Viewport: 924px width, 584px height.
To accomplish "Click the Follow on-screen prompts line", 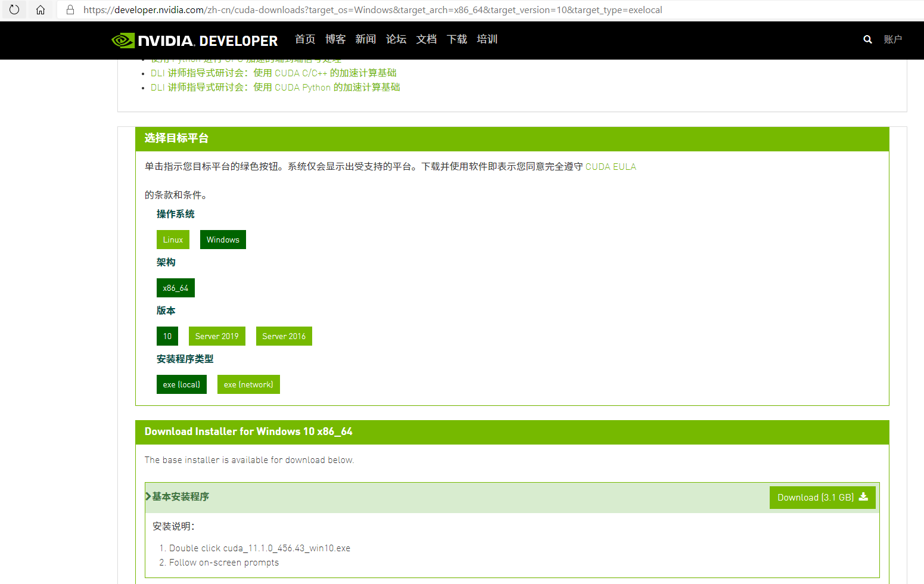I will [224, 563].
